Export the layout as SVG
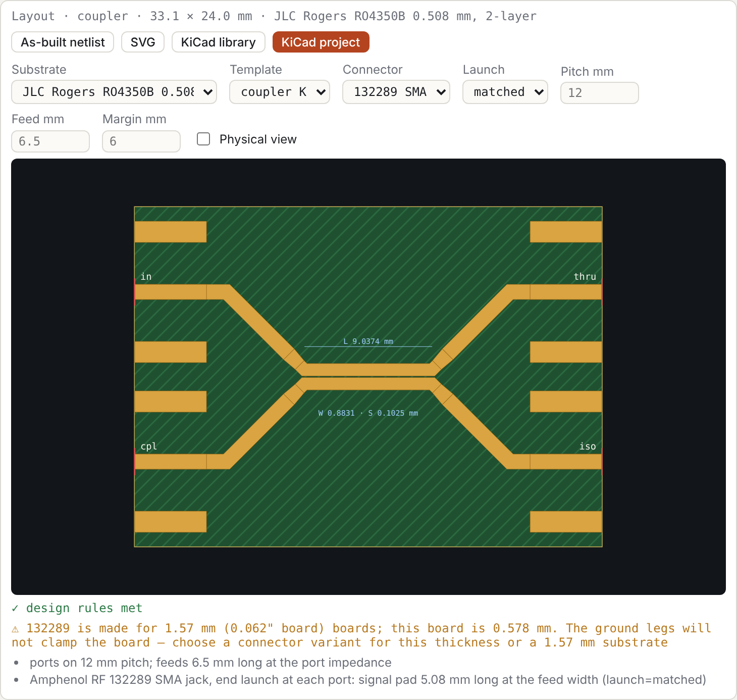The width and height of the screenshot is (737, 700). point(143,42)
